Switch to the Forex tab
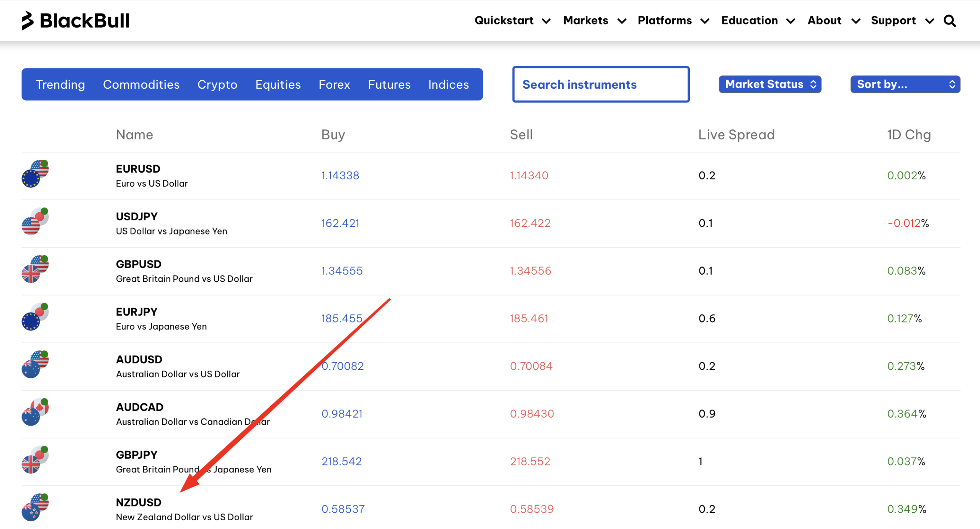 [334, 85]
